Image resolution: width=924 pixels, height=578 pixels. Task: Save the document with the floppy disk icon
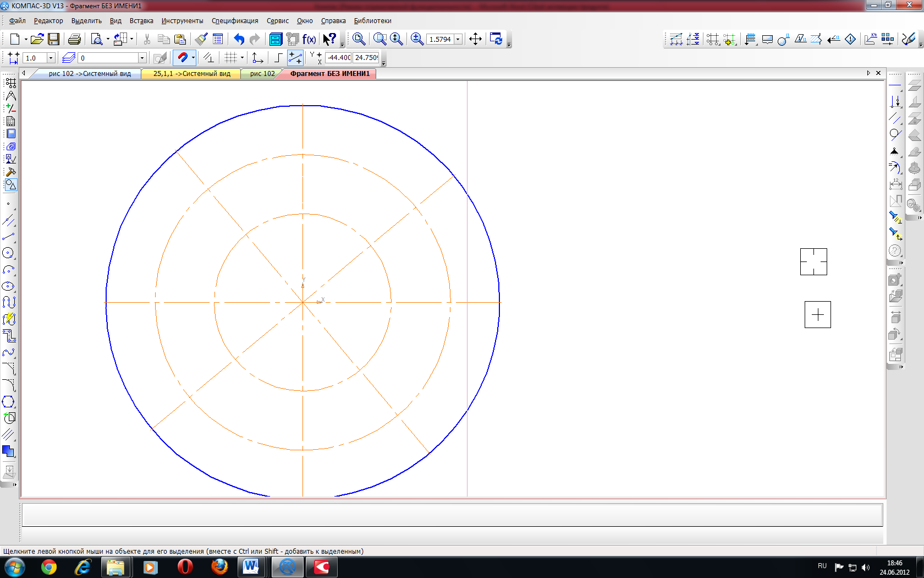pyautogui.click(x=53, y=39)
